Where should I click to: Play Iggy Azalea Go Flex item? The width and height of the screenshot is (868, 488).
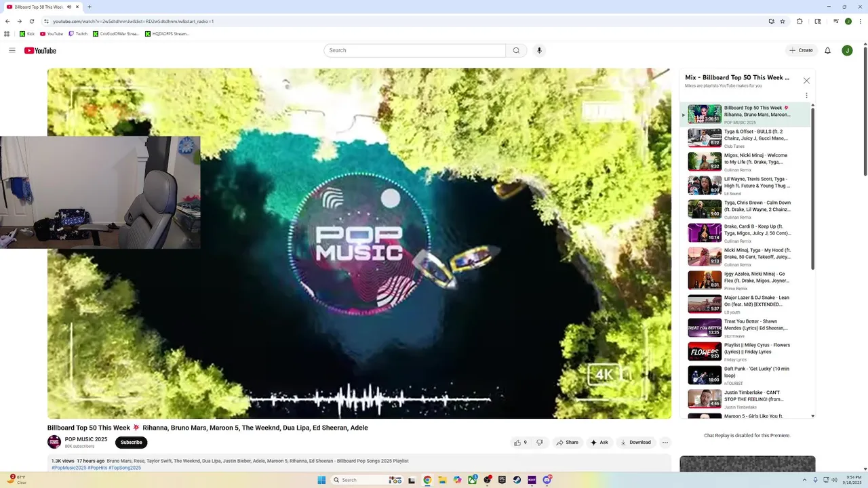point(746,280)
